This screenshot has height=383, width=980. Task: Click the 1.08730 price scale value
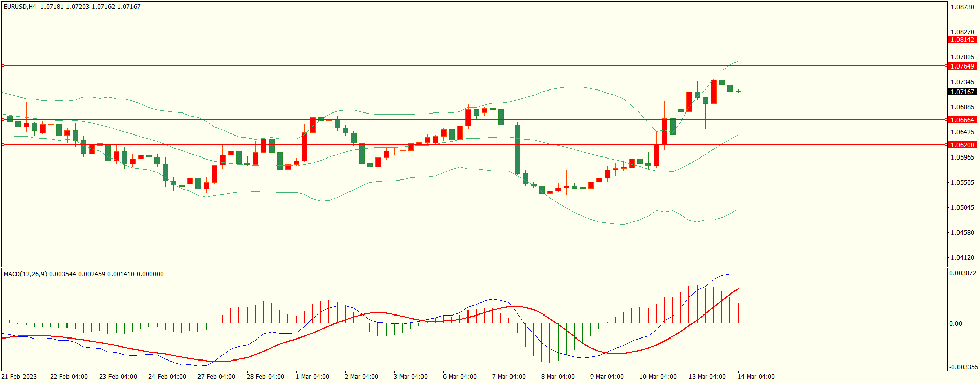click(962, 7)
